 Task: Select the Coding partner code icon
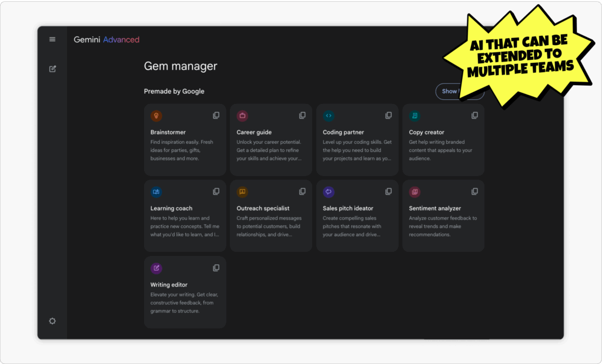click(328, 115)
